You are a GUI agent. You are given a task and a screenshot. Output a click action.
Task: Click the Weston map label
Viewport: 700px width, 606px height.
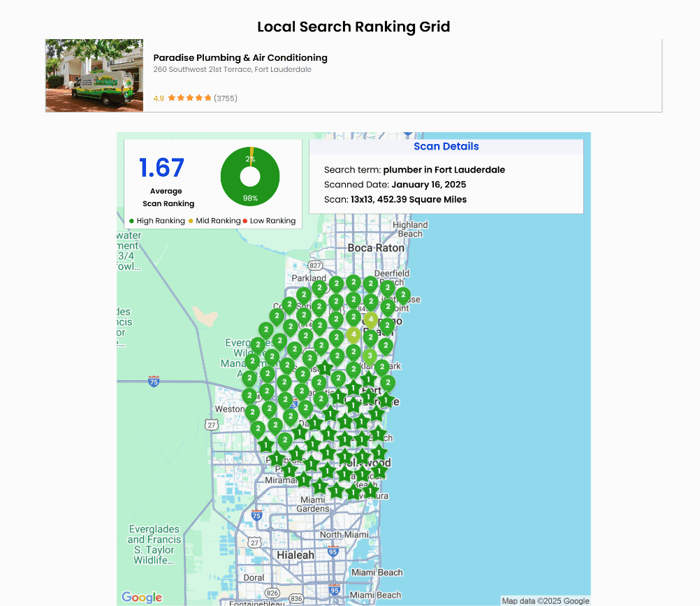coord(229,409)
